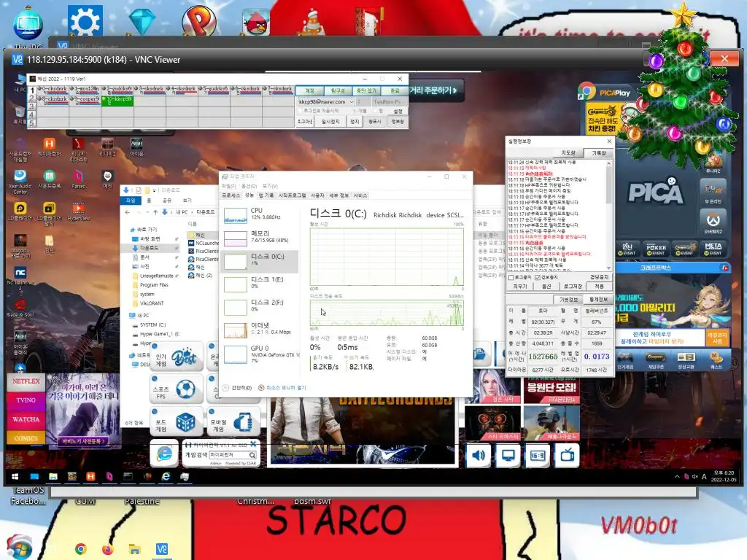Select the VALORANT folder in Explorer tree

tap(152, 303)
